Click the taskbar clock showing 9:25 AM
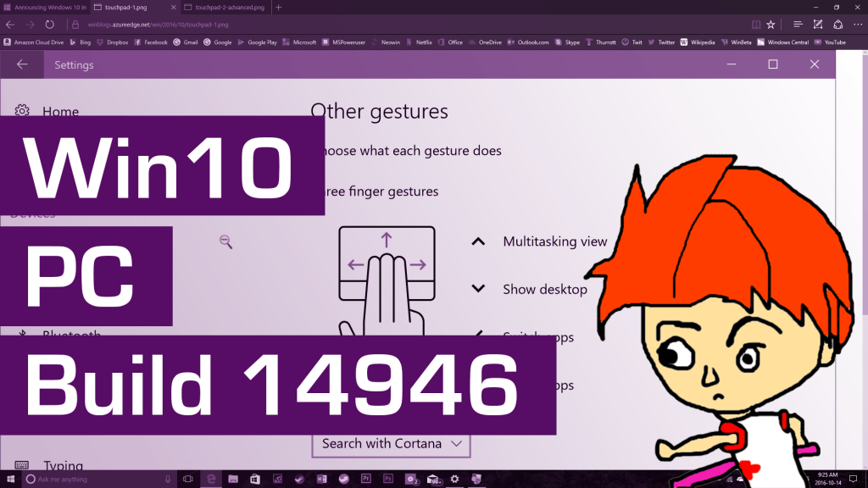The image size is (868, 488). tap(827, 480)
